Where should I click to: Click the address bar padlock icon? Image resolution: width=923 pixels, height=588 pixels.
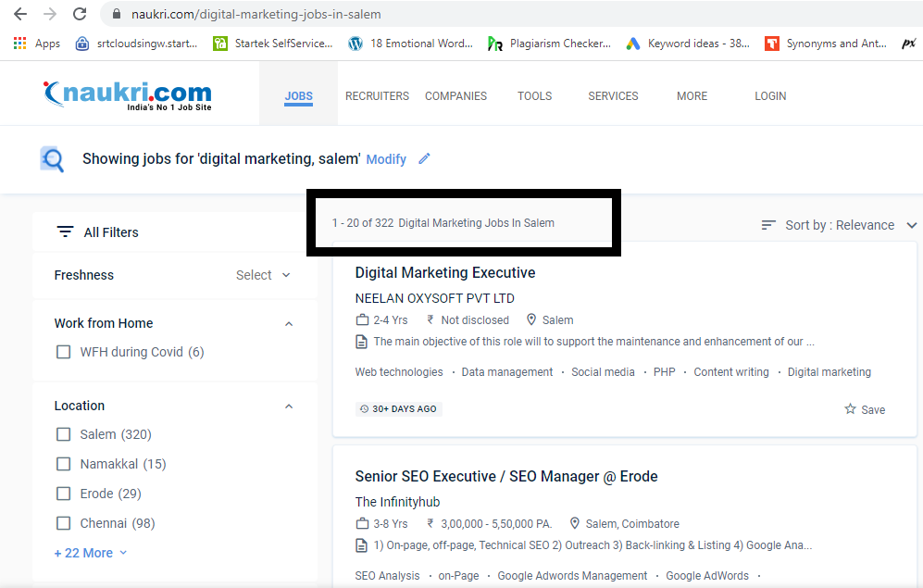pyautogui.click(x=117, y=14)
